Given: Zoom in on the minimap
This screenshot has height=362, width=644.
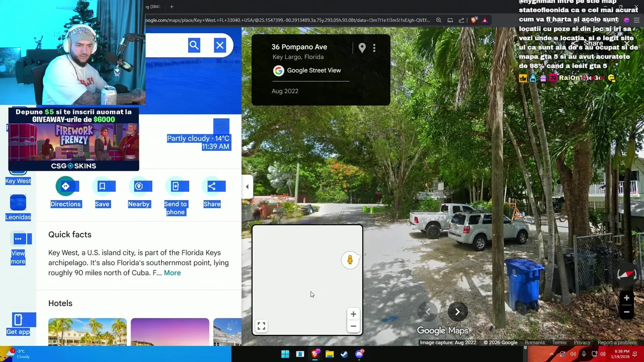Looking at the screenshot, I should pyautogui.click(x=353, y=314).
